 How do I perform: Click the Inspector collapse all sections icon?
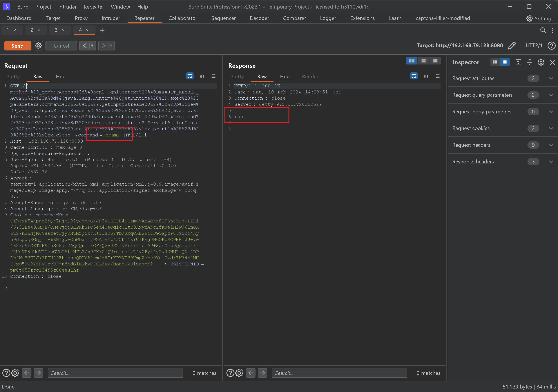(529, 62)
